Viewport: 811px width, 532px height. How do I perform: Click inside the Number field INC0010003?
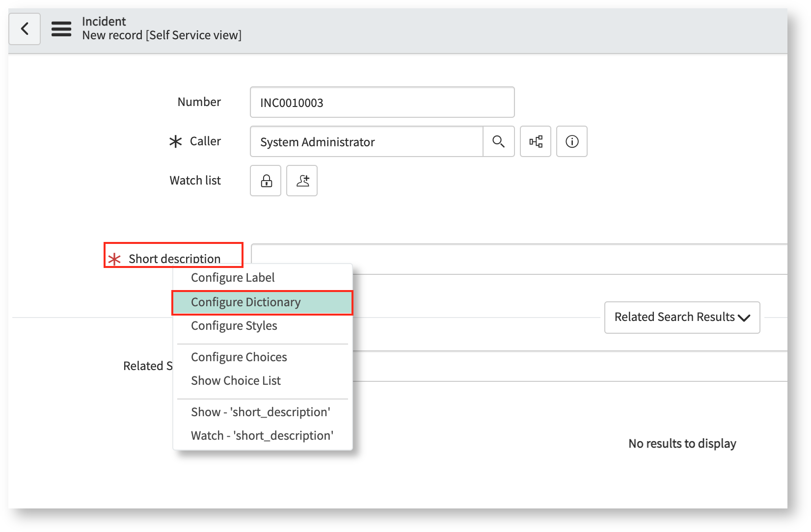(x=382, y=102)
